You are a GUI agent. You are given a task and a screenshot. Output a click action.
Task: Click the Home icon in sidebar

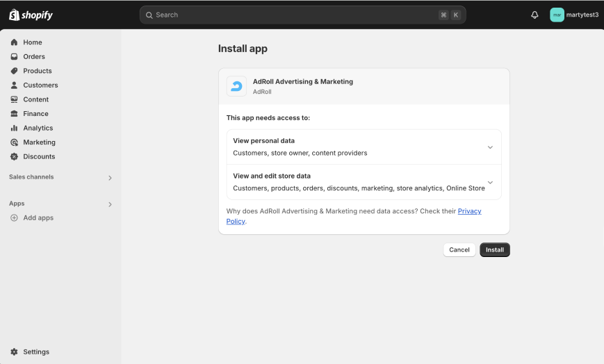(x=14, y=42)
